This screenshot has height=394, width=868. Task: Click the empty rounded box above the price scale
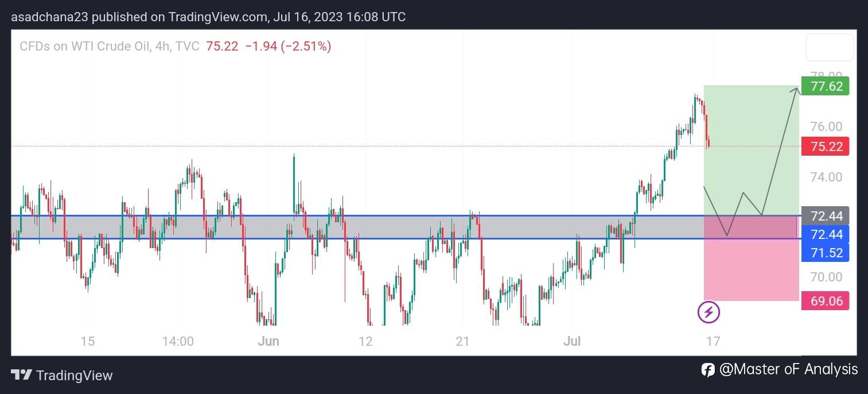829,48
